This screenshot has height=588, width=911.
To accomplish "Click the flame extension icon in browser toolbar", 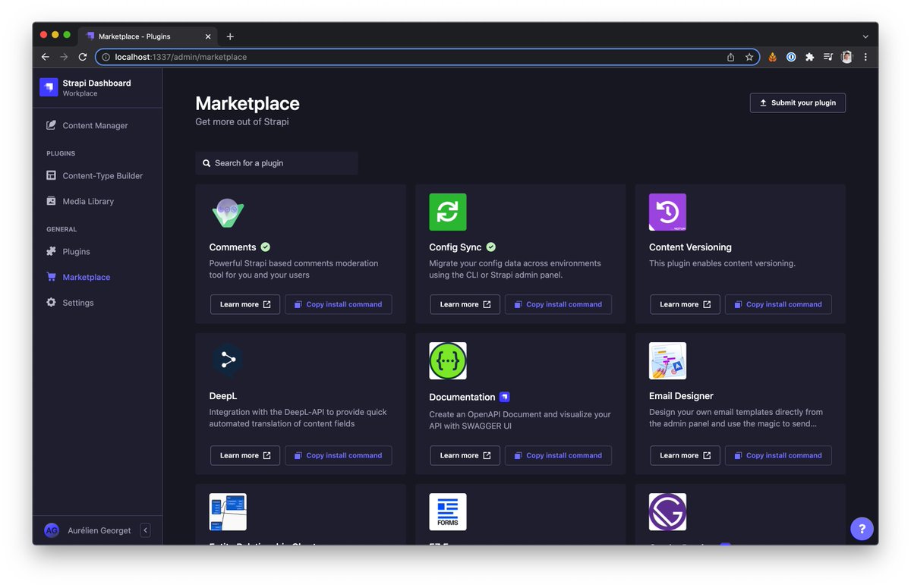I will tap(772, 57).
